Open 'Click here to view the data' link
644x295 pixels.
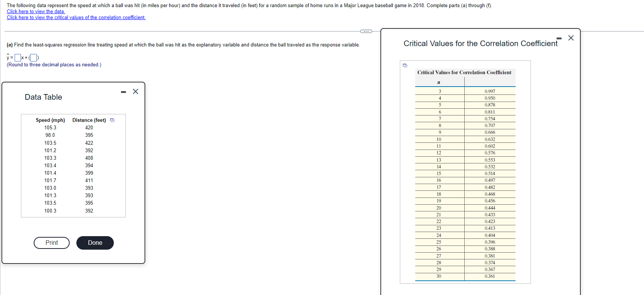36,12
